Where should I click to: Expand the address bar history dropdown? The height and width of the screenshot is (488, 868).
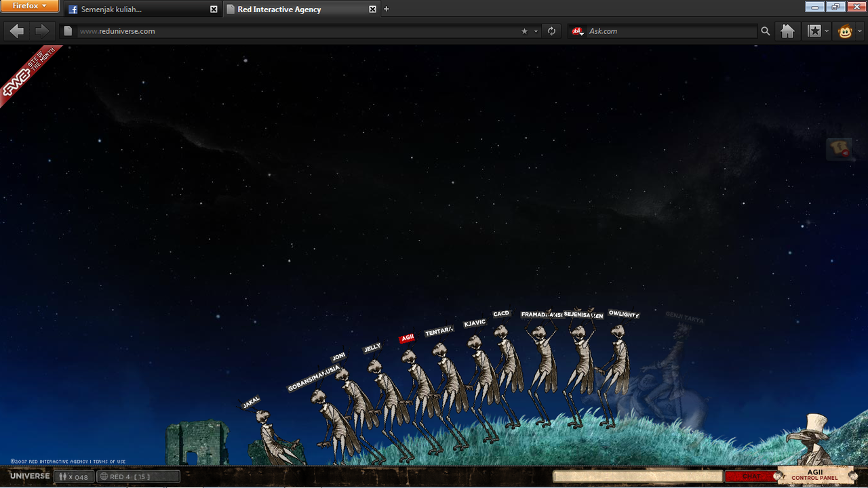[536, 31]
